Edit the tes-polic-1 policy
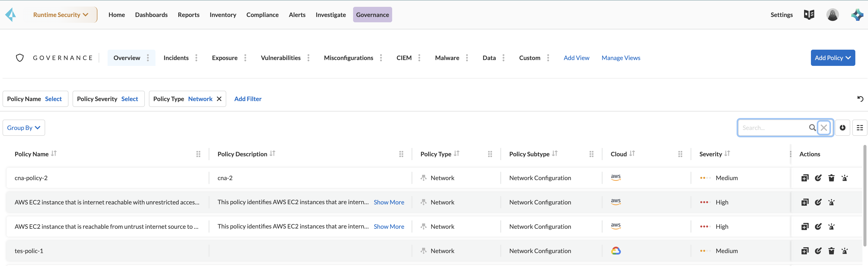This screenshot has height=266, width=868. [x=818, y=251]
